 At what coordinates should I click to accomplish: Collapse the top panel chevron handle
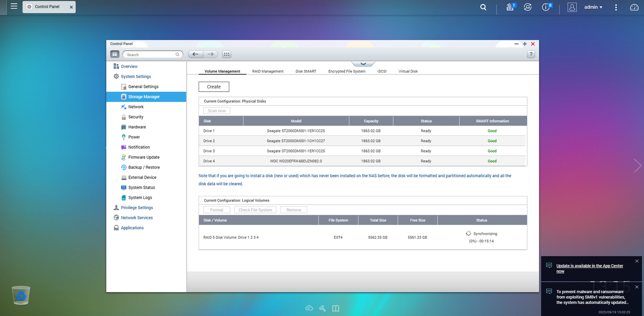pyautogui.click(x=363, y=64)
